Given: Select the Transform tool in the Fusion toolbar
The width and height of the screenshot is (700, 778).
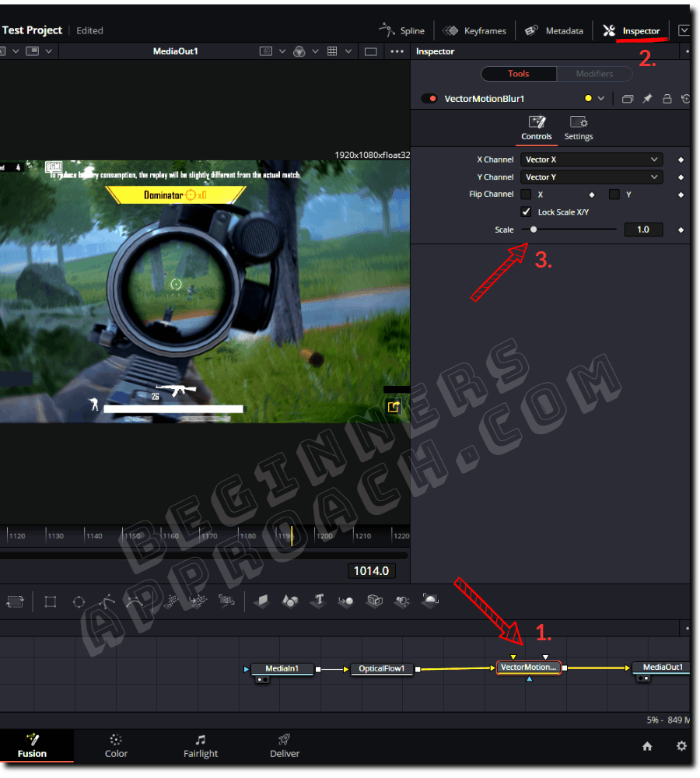Looking at the screenshot, I should 15,601.
